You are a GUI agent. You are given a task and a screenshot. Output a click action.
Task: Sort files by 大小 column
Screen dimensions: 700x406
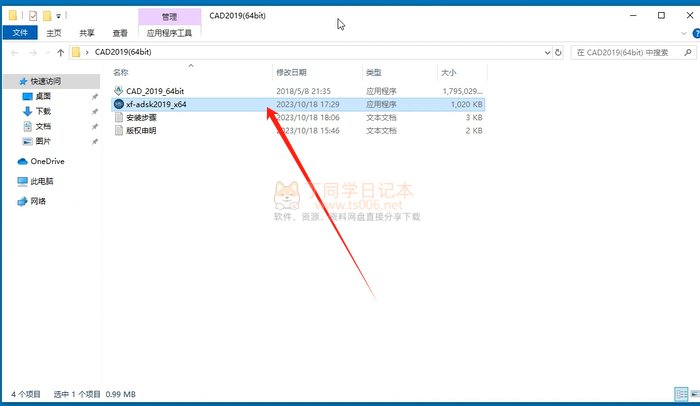(449, 72)
